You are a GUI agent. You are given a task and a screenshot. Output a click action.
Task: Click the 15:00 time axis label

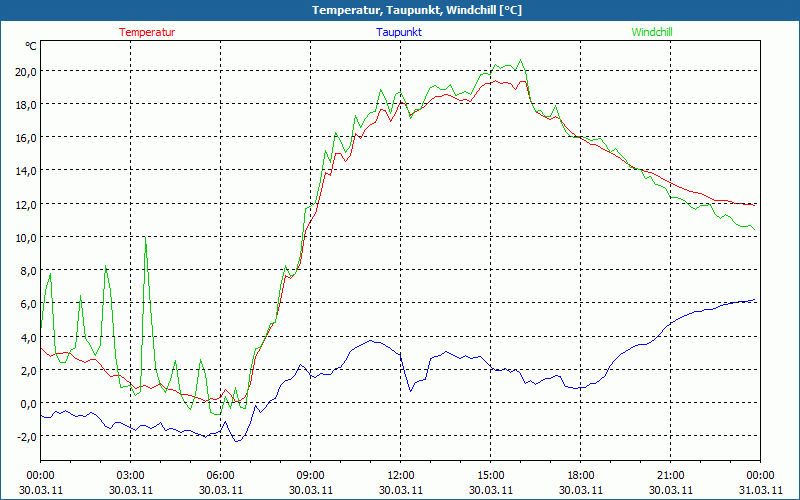click(x=491, y=476)
